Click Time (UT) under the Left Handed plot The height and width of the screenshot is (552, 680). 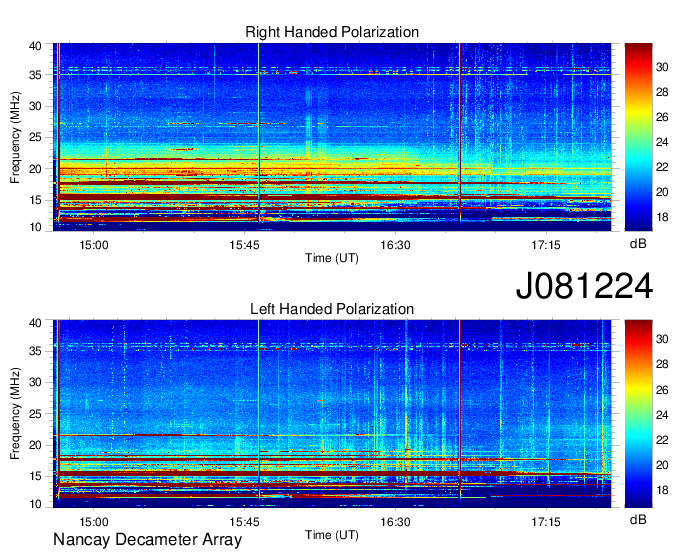pyautogui.click(x=332, y=535)
